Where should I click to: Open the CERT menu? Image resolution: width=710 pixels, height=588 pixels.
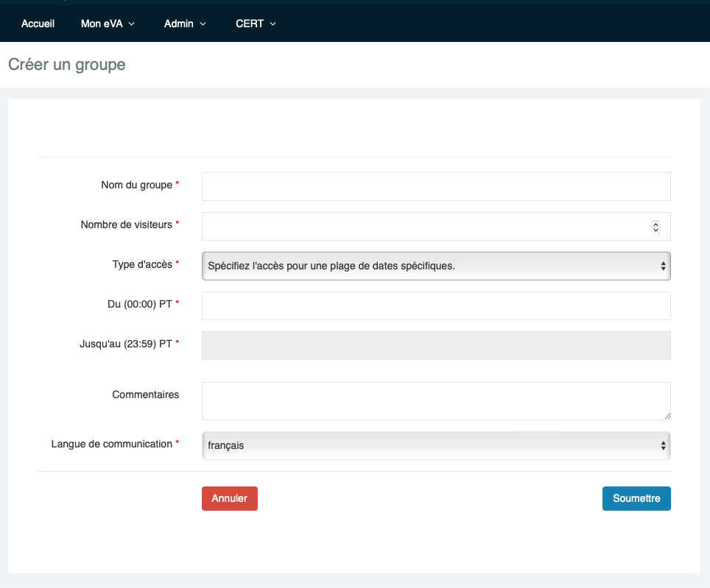(x=256, y=24)
